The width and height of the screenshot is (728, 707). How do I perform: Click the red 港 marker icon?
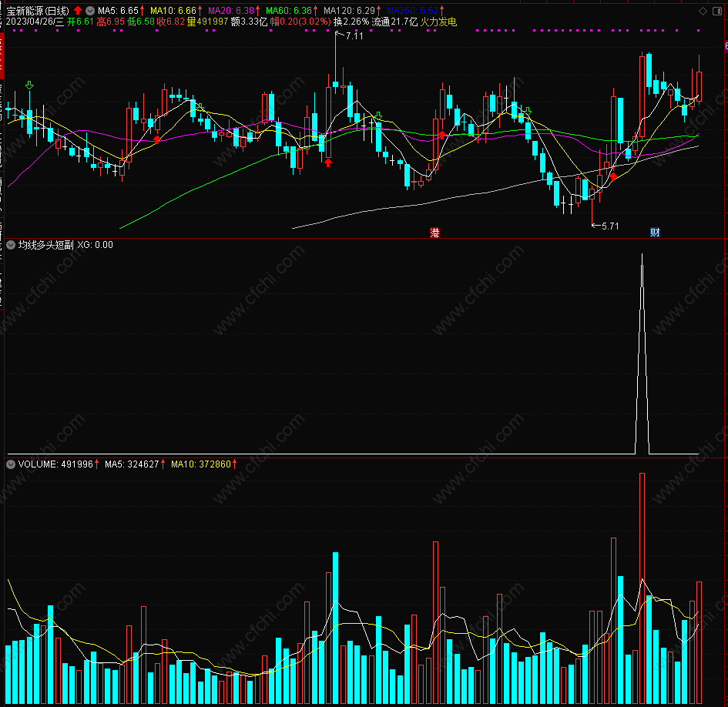tap(434, 233)
